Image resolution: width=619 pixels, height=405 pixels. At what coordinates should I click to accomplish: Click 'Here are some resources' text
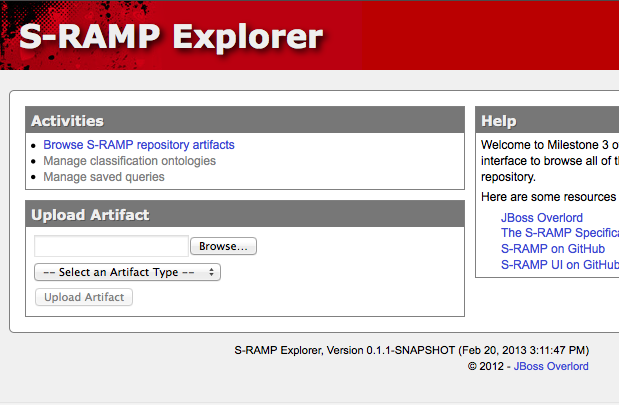pos(548,197)
